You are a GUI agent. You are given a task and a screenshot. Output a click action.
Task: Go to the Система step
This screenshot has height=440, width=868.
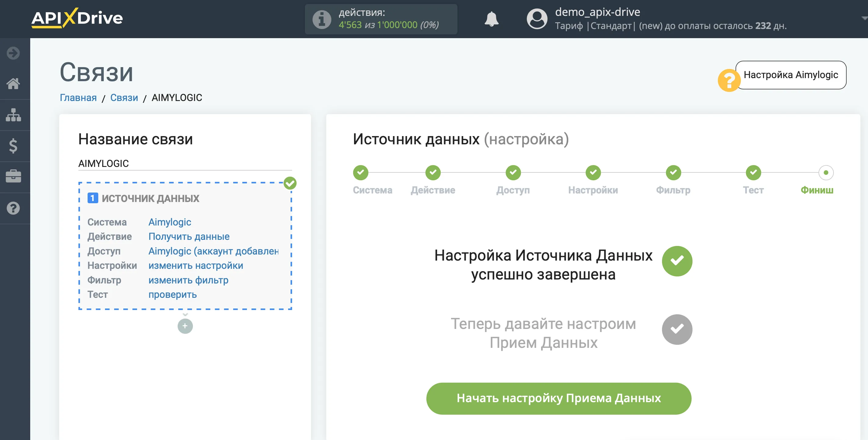pyautogui.click(x=360, y=172)
